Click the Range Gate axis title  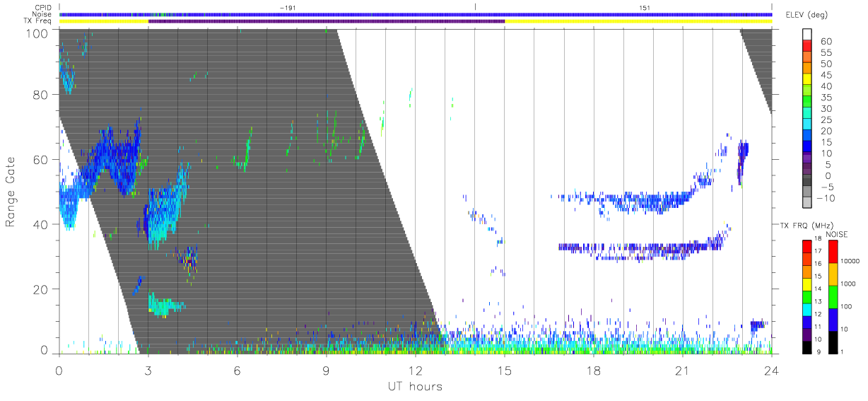pyautogui.click(x=11, y=192)
